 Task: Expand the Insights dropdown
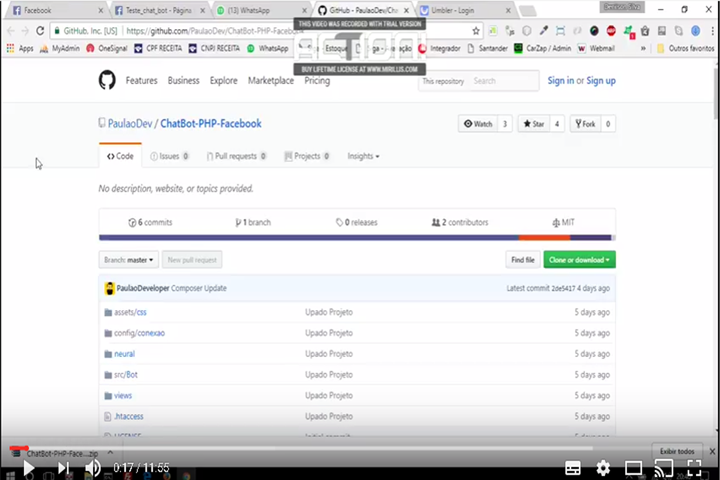363,156
